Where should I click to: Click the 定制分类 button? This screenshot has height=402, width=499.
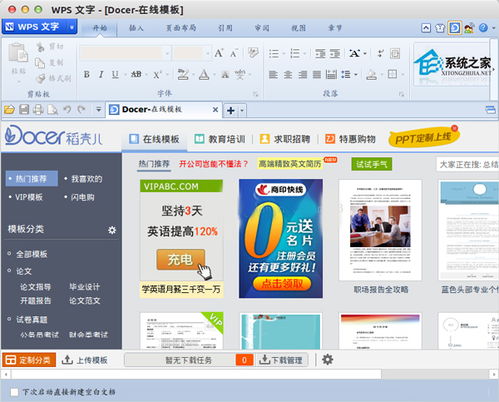[x=29, y=360]
